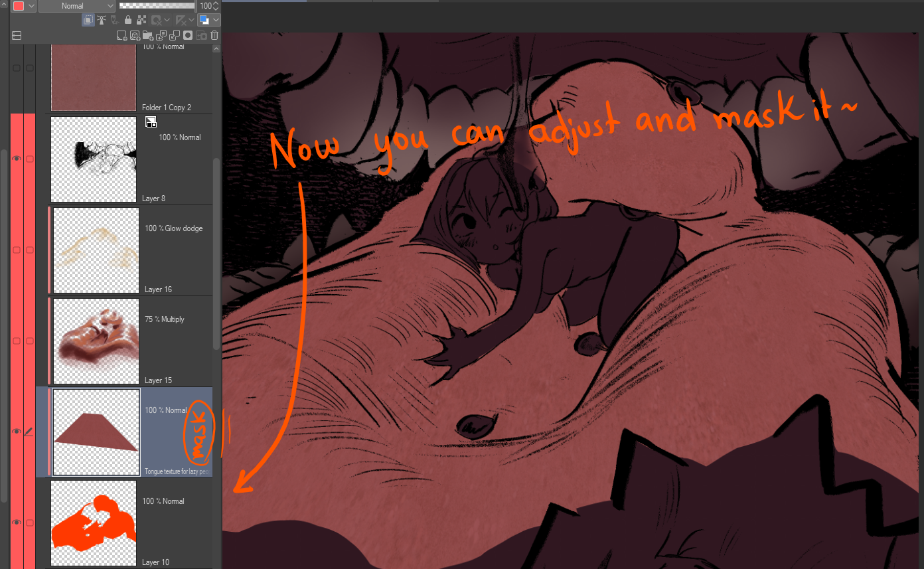Viewport: 924px width, 569px height.
Task: Tick the edit box beside Folder 1 Copy 2
Action: click(x=29, y=68)
